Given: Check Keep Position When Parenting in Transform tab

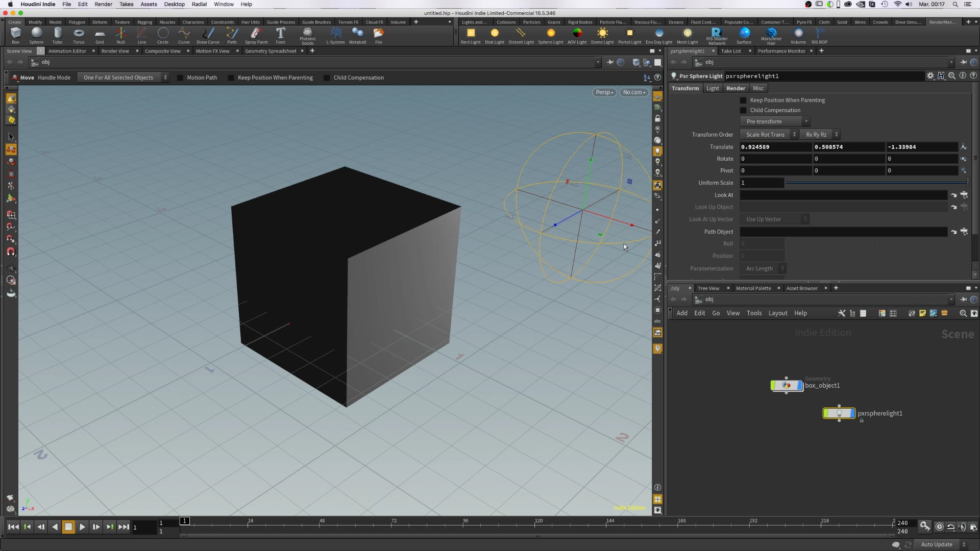Looking at the screenshot, I should tap(743, 100).
